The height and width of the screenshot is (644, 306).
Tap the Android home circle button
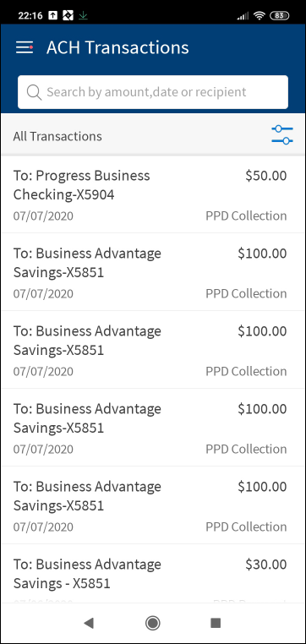coord(153,623)
